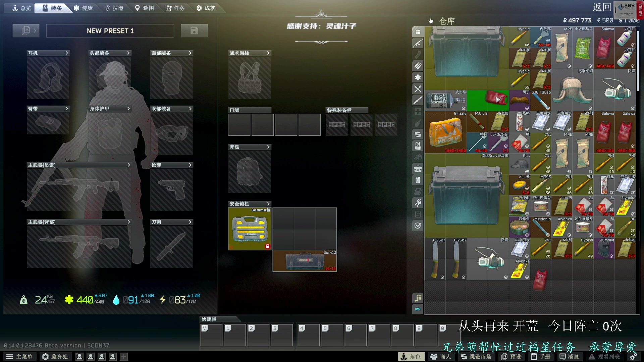Screen dimensions: 644x362
Task: Select the first pocket slot
Action: (239, 124)
